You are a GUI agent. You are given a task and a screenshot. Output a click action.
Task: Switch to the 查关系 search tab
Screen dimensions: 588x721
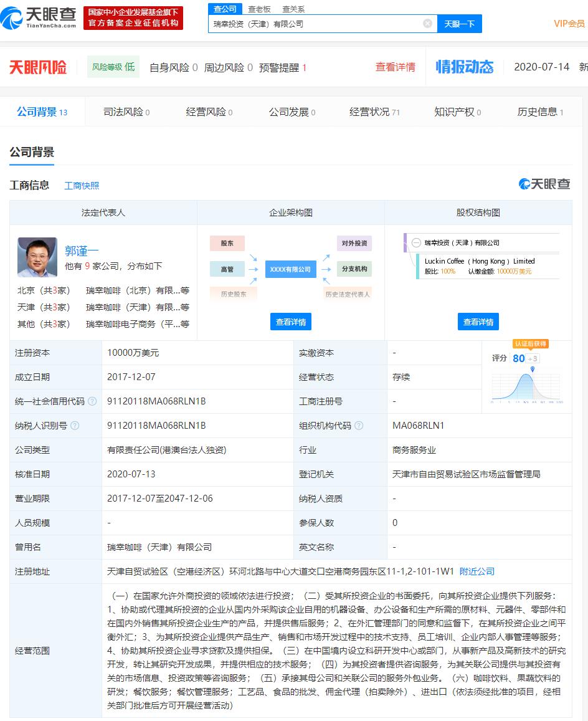tap(293, 9)
